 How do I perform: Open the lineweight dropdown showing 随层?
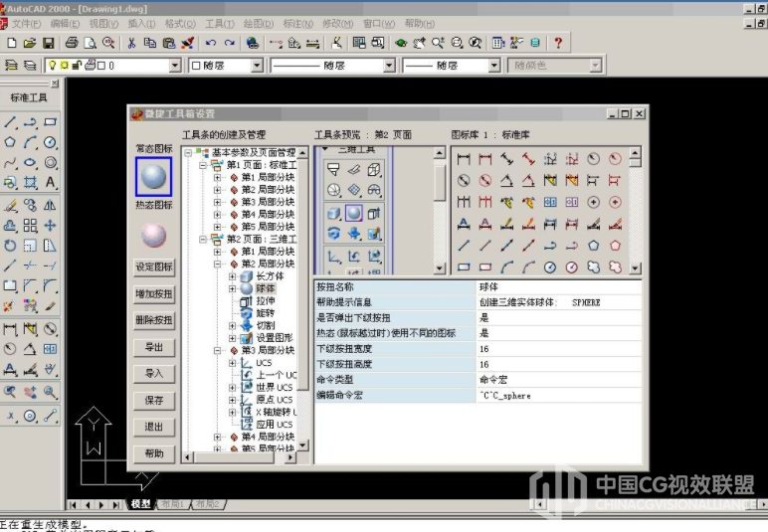click(494, 65)
